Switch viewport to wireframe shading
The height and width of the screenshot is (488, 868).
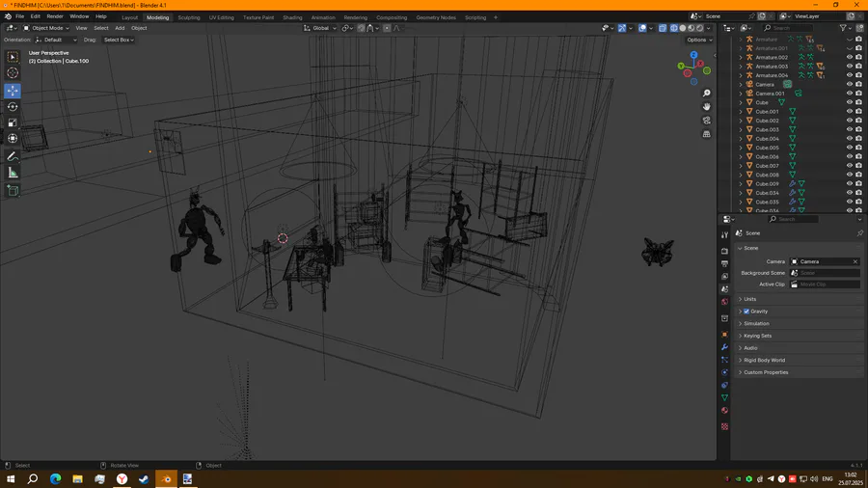674,28
